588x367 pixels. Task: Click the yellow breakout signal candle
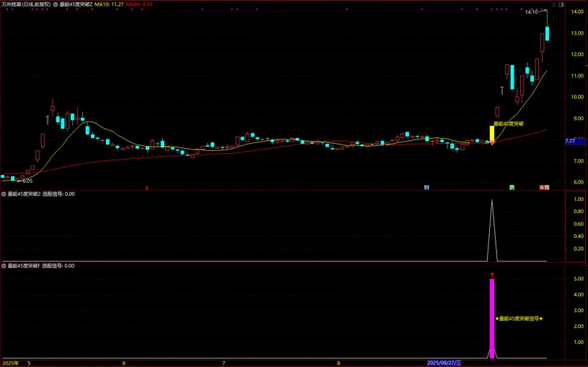(x=492, y=133)
